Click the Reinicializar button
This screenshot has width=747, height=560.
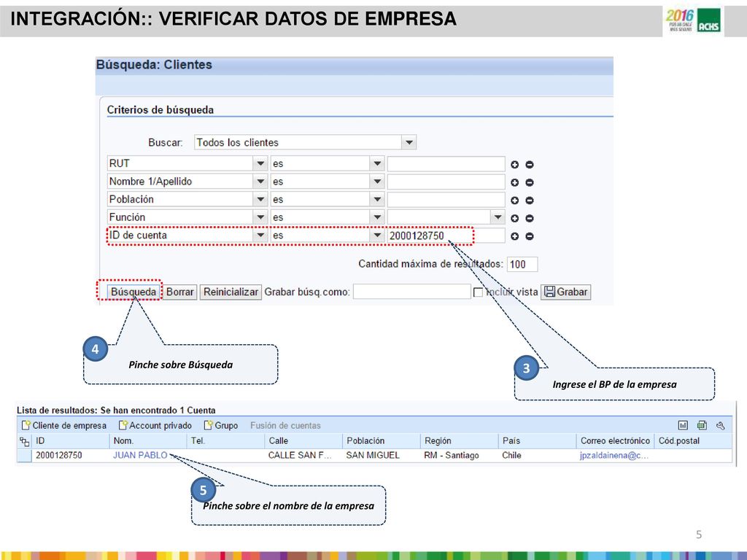pyautogui.click(x=231, y=292)
